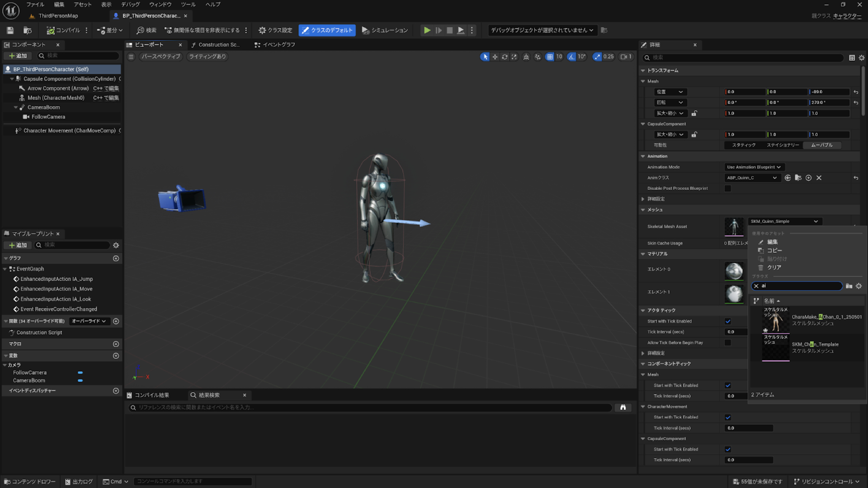Image resolution: width=868 pixels, height=488 pixels.
Task: Collapse the トランスフォーム section
Action: click(643, 70)
